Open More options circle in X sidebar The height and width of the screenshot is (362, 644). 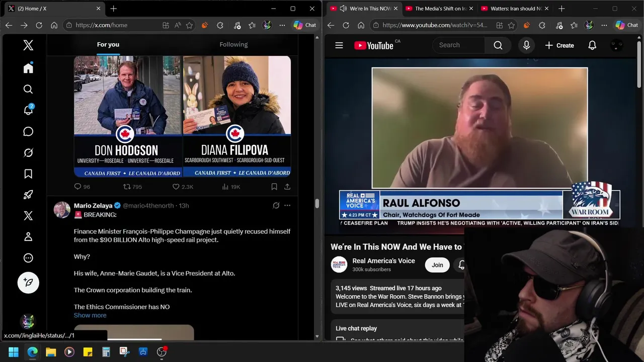[28, 258]
